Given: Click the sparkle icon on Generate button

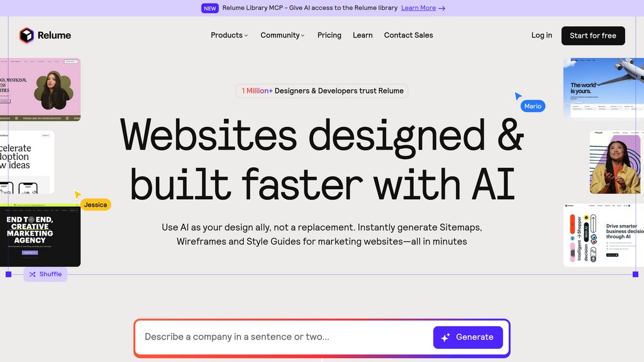Looking at the screenshot, I should coord(446,337).
